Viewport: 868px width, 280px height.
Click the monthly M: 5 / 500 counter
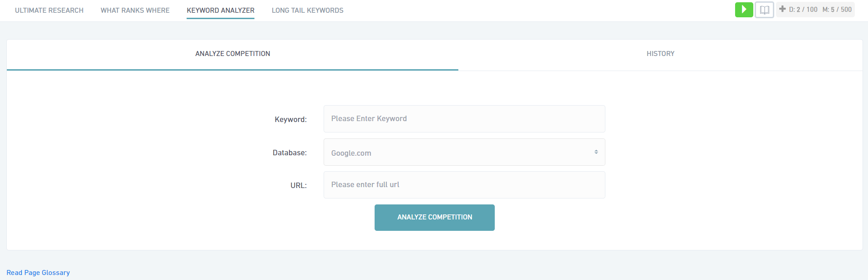pyautogui.click(x=837, y=10)
